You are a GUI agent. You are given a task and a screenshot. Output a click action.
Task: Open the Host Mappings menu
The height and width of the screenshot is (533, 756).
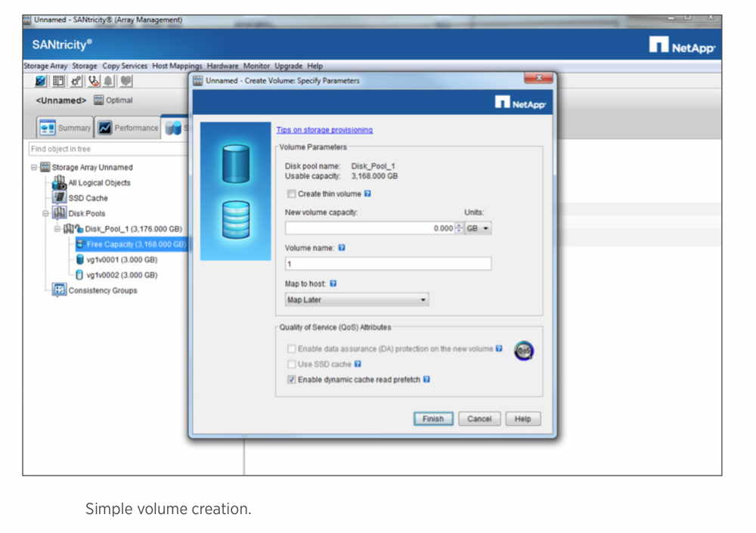(x=177, y=66)
